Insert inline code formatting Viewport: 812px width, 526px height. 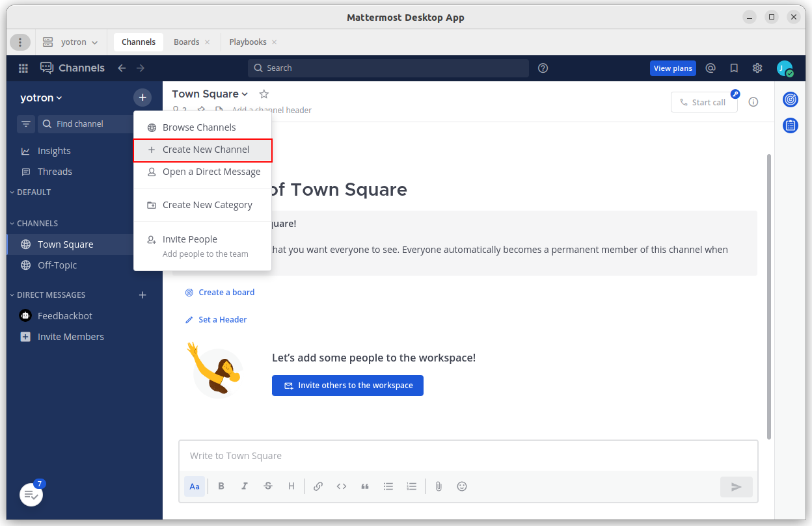tap(342, 486)
